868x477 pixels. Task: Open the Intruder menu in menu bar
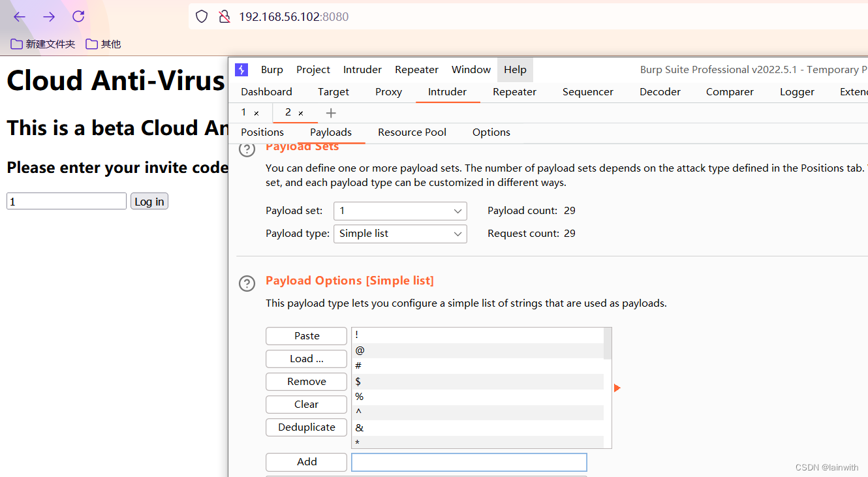coord(362,70)
